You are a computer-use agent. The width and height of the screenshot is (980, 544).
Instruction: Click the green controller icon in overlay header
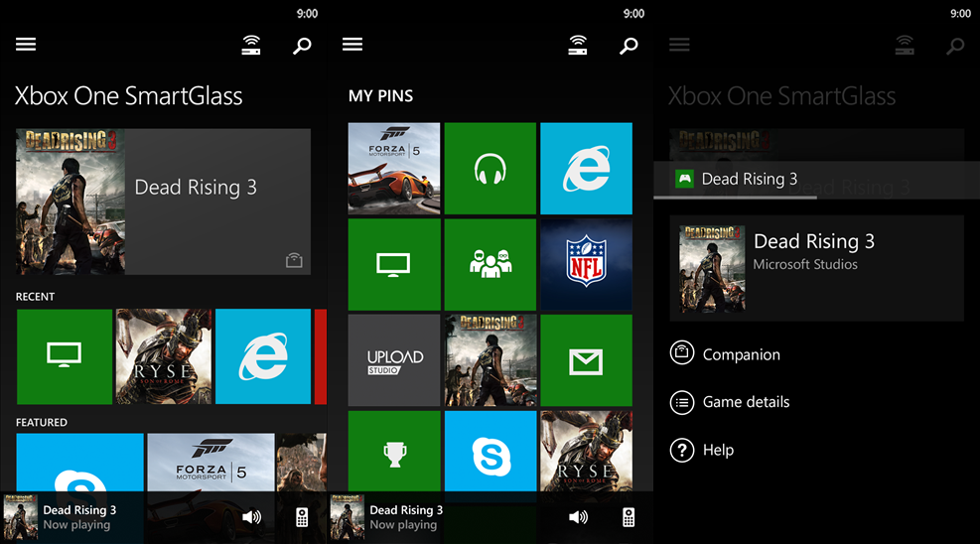686,180
